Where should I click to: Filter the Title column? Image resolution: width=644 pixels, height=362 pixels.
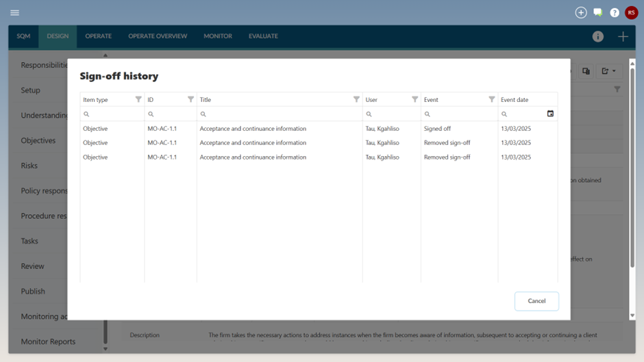[356, 99]
